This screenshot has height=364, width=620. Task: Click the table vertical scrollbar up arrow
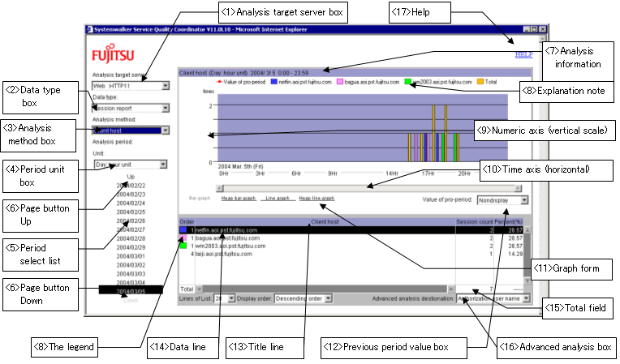tap(527, 229)
